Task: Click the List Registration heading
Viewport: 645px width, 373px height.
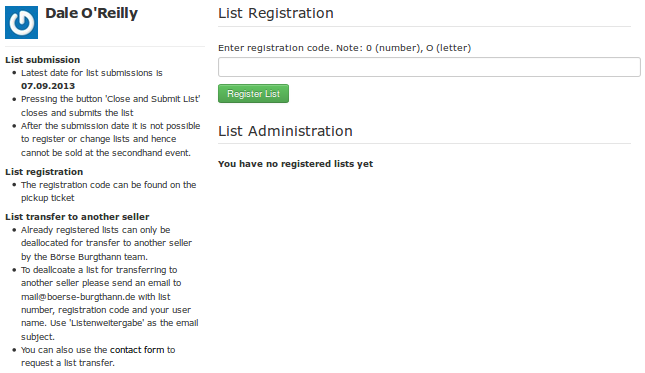Action: click(x=276, y=13)
